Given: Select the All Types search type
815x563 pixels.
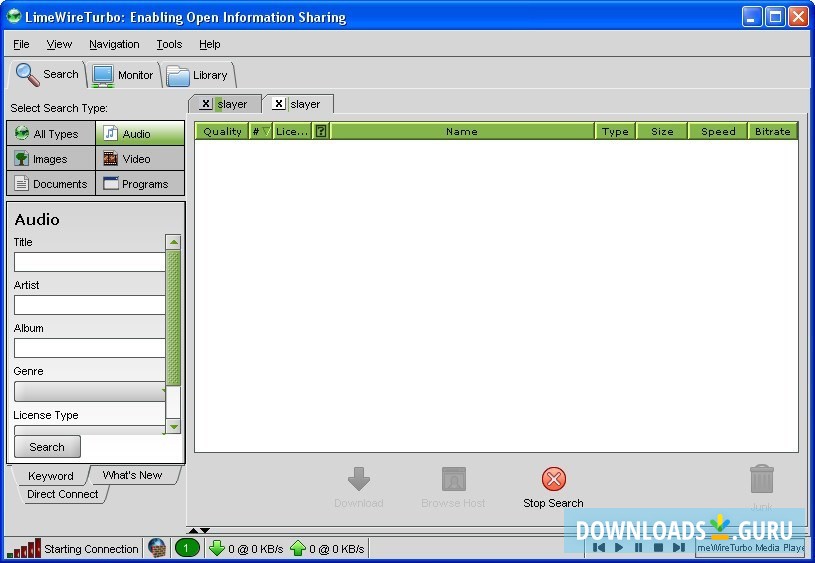Looking at the screenshot, I should pyautogui.click(x=51, y=134).
